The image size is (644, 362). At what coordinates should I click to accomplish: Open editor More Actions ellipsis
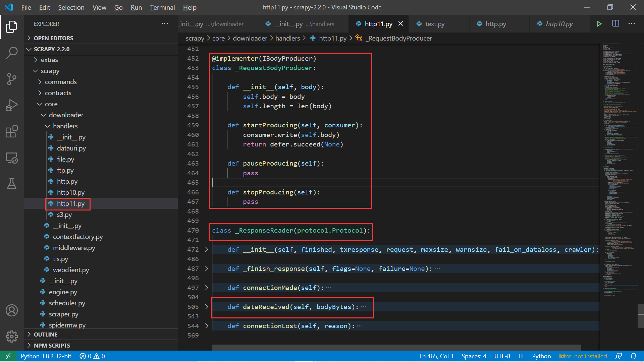632,23
